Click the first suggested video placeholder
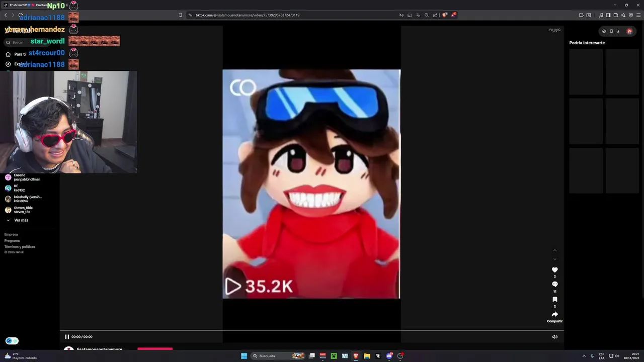Image resolution: width=644 pixels, height=362 pixels. [586, 72]
